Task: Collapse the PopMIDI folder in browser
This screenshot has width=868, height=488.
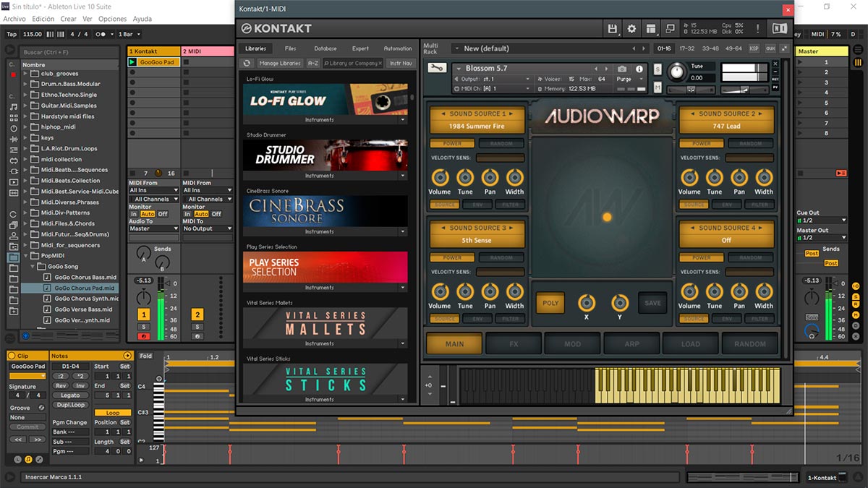Action: point(26,256)
